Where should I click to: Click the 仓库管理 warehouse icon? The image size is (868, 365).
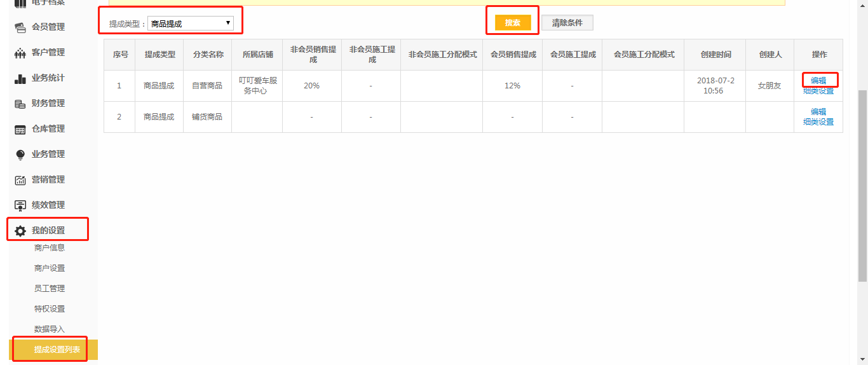pos(20,129)
